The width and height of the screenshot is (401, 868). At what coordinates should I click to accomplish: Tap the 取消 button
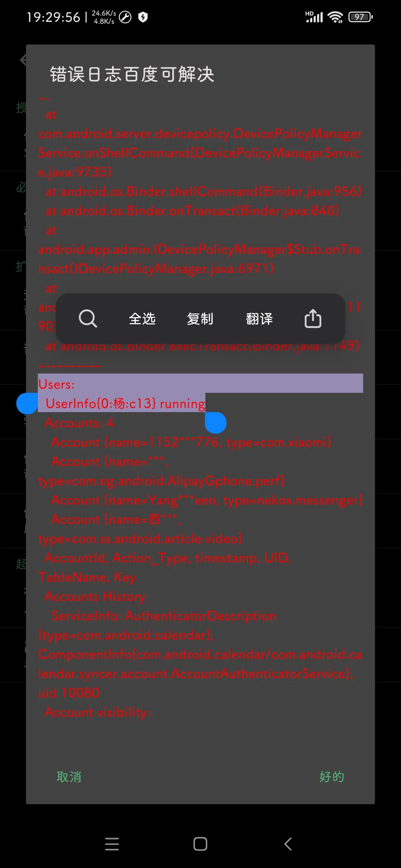69,776
